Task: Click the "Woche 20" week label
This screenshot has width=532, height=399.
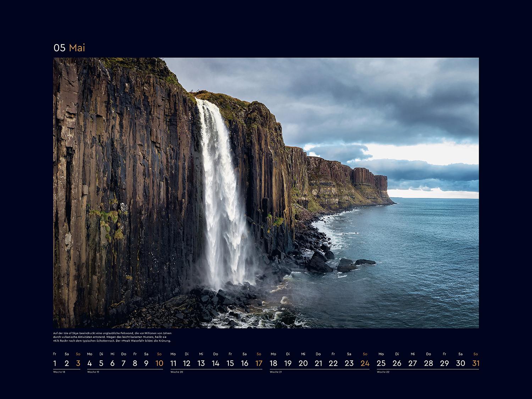Action: pos(177,372)
